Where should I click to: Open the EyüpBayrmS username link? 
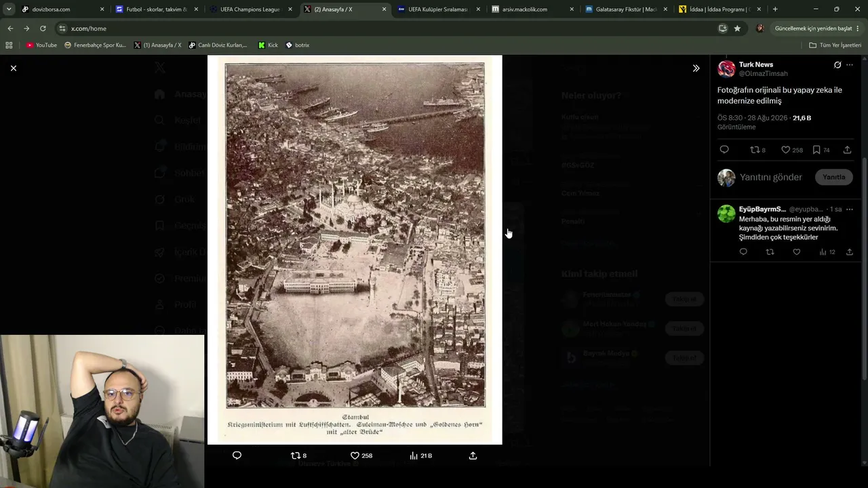(762, 209)
